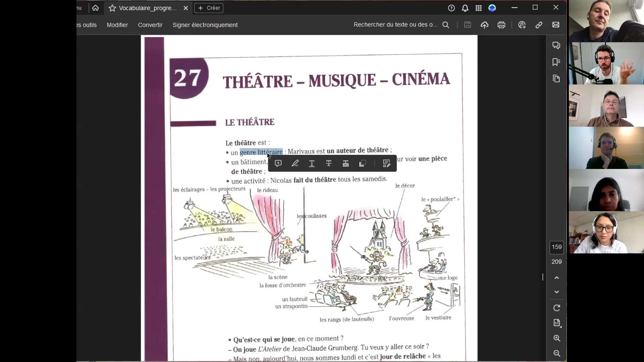Click the highlighted words genre littéraire
The height and width of the screenshot is (362, 644).
[261, 152]
